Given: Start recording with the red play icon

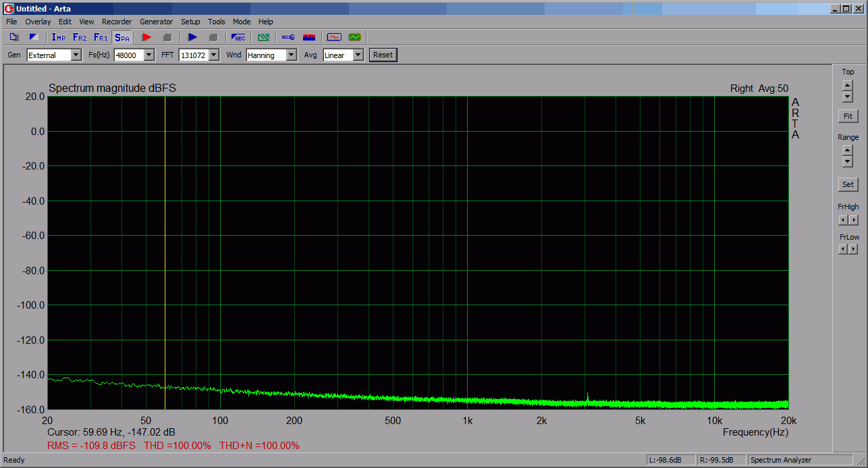Looking at the screenshot, I should [146, 37].
